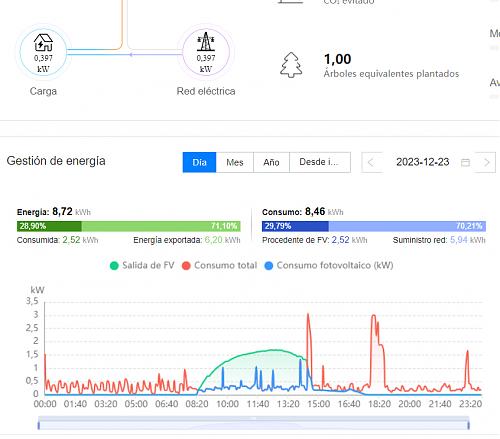This screenshot has height=439, width=500.
Task: Click the 28,90% consumed energy bar
Action: pos(49,226)
